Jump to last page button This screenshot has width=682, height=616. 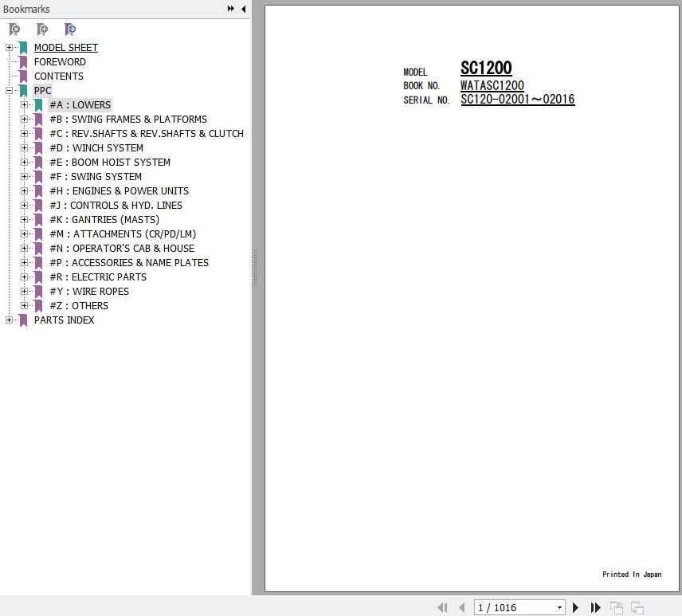pos(595,607)
